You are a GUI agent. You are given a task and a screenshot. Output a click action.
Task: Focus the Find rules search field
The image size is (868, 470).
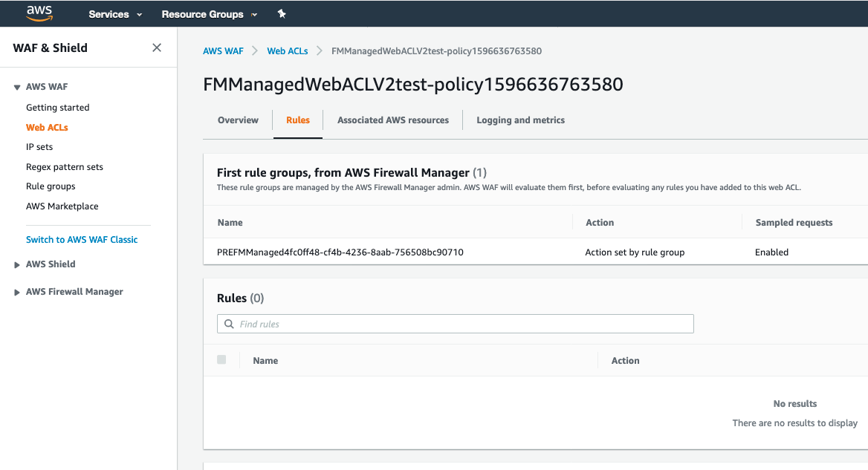(455, 324)
